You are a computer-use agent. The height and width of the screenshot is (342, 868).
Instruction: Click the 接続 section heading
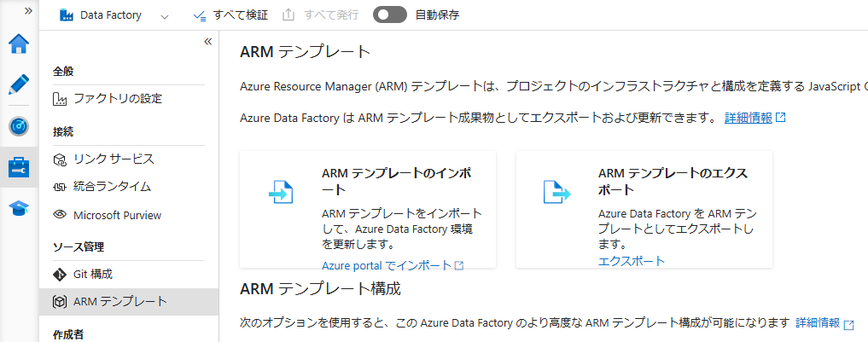click(63, 131)
